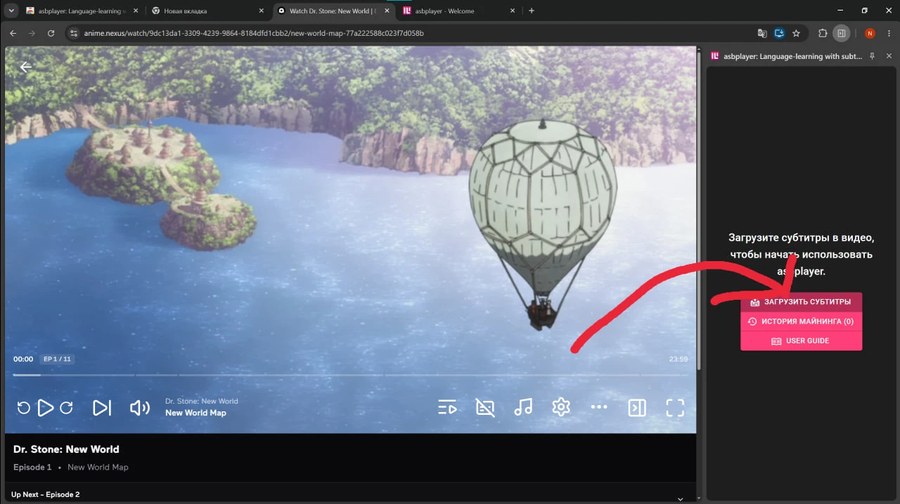Toggle the browser side panel button
This screenshot has height=504, width=900.
(x=841, y=33)
